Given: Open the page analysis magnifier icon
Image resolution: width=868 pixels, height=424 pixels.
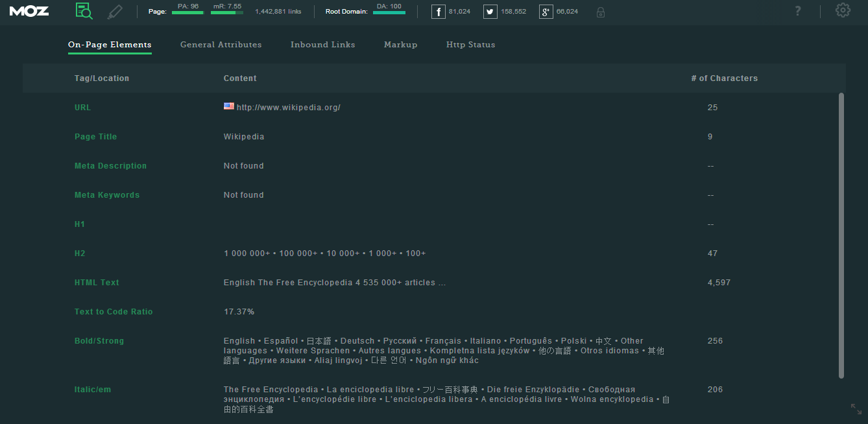Looking at the screenshot, I should coord(84,11).
